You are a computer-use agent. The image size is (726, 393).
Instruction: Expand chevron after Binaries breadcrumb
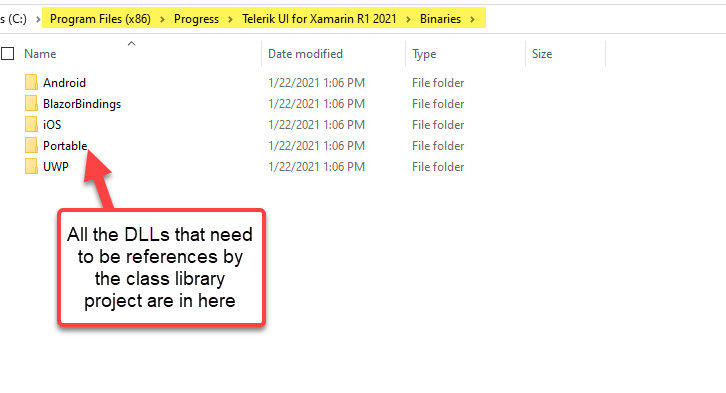472,19
